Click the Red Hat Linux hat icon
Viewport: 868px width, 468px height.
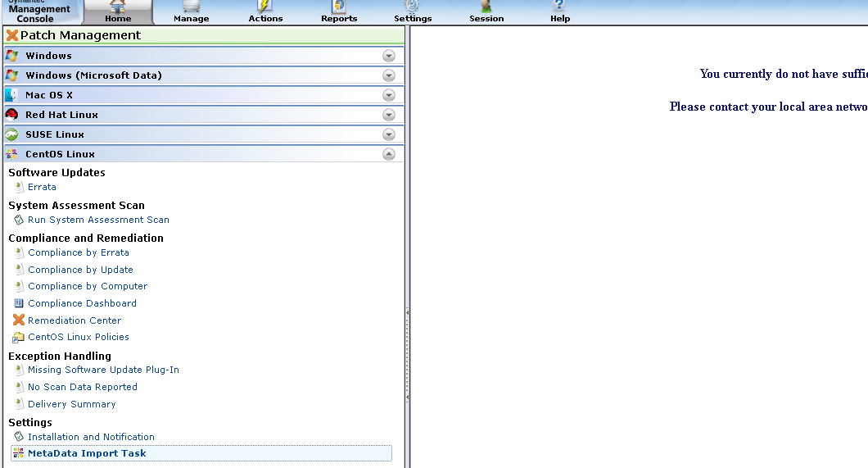pyautogui.click(x=11, y=115)
